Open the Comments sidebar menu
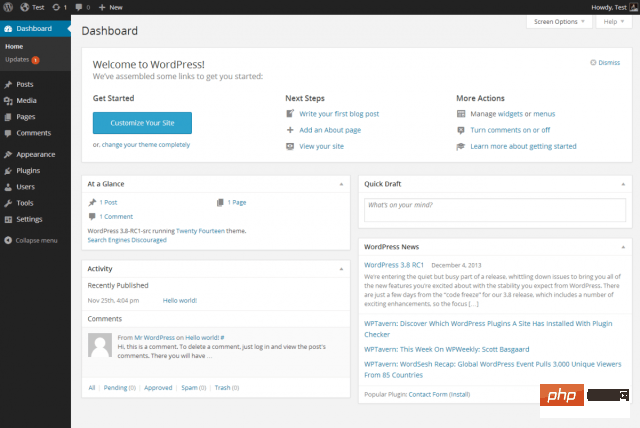 pyautogui.click(x=35, y=133)
